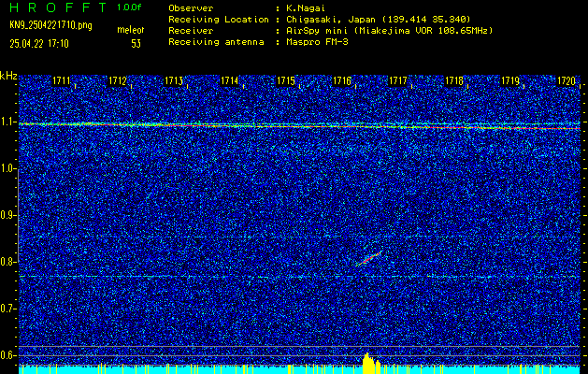588x374 pixels.
Task: Click the bright carrier line near 1.1 kHz
Action: pyautogui.click(x=300, y=125)
